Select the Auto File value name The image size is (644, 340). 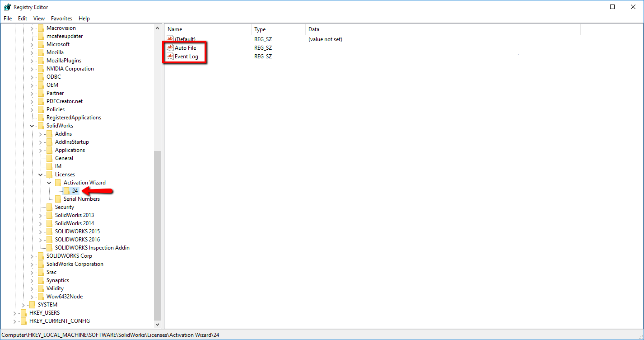186,48
